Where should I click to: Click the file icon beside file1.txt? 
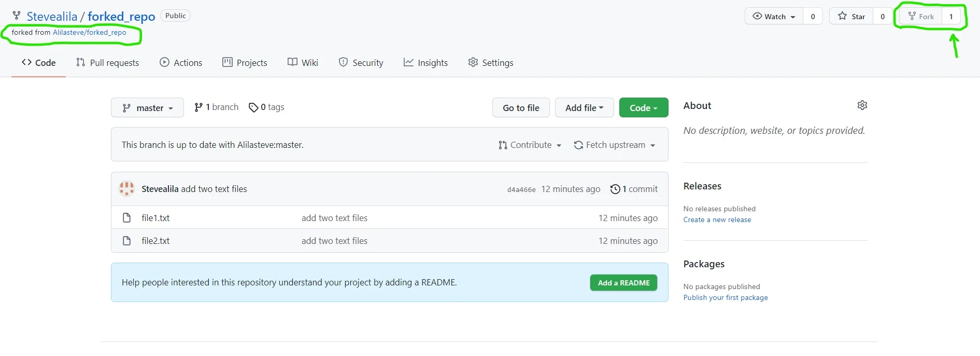pos(126,217)
